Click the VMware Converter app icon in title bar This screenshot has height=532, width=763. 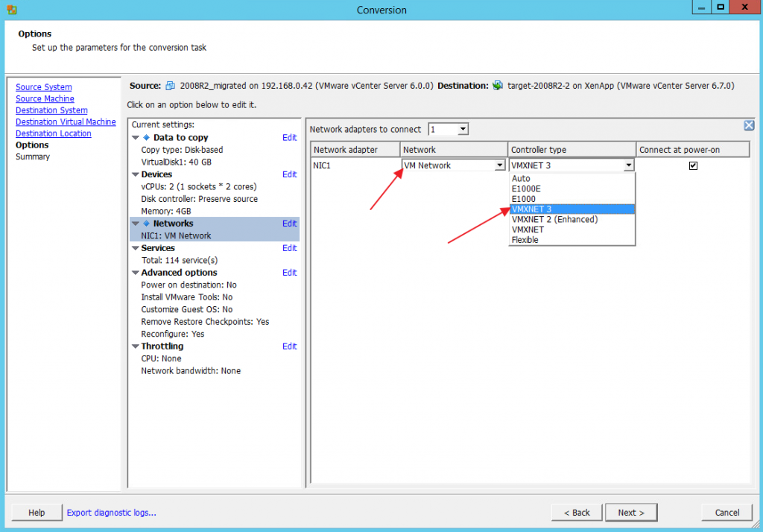[x=12, y=10]
